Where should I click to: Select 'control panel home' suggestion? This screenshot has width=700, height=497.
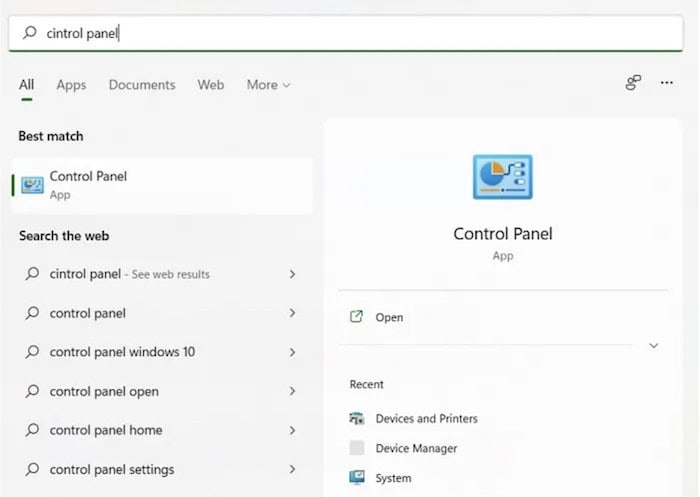click(162, 430)
